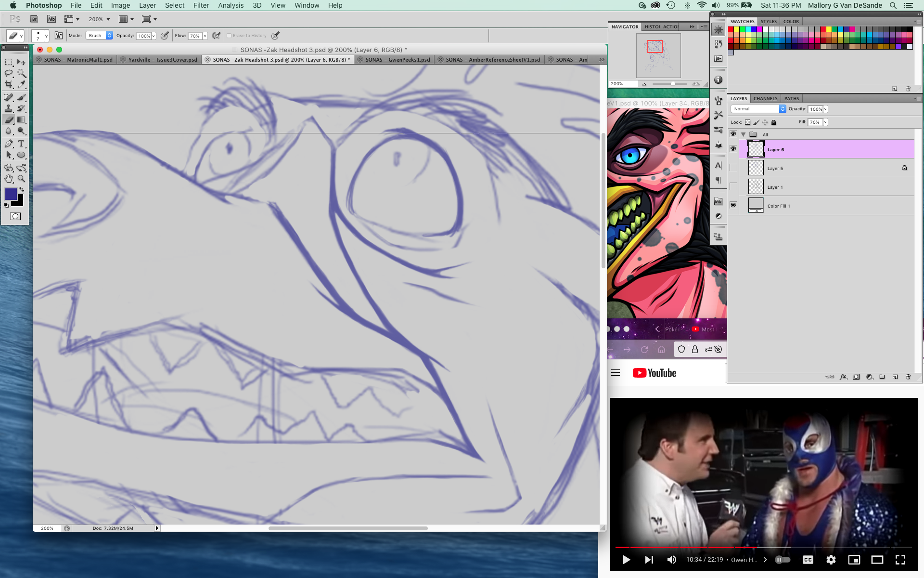
Task: Click the foreground color swatch
Action: 11,194
